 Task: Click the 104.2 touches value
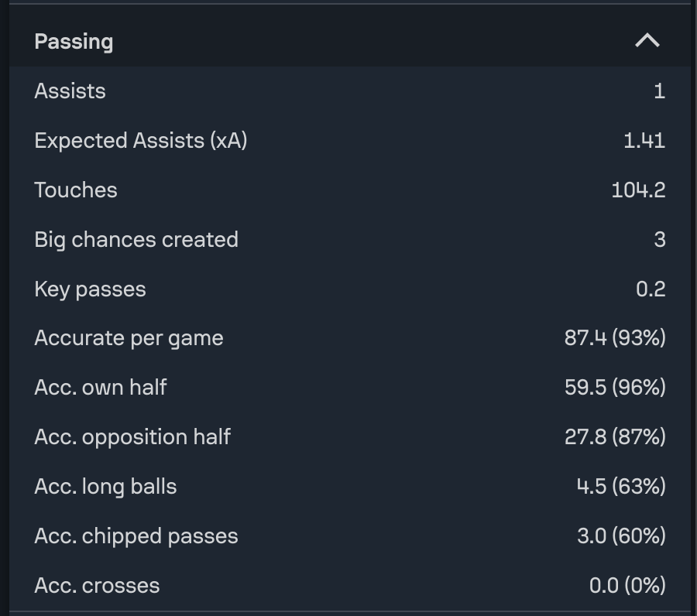coord(638,190)
